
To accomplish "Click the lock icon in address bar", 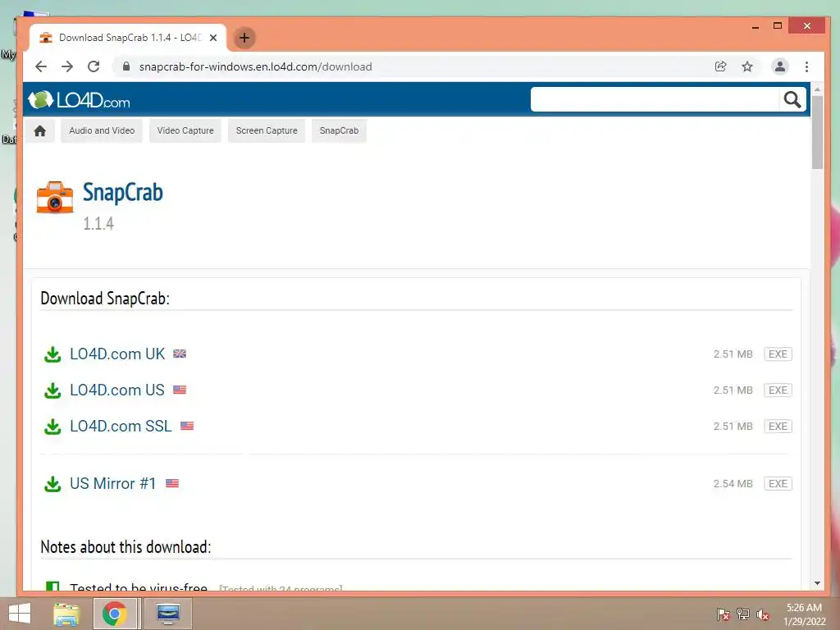I will click(126, 66).
